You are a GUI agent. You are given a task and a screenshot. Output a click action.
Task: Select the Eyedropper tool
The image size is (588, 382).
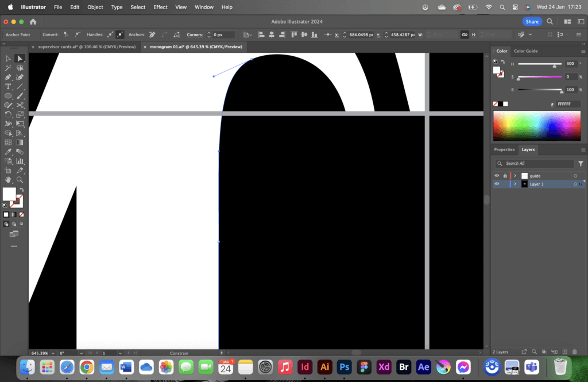pyautogui.click(x=8, y=151)
